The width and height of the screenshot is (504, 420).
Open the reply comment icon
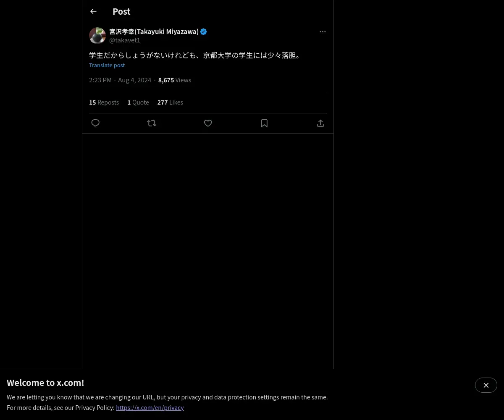point(95,123)
